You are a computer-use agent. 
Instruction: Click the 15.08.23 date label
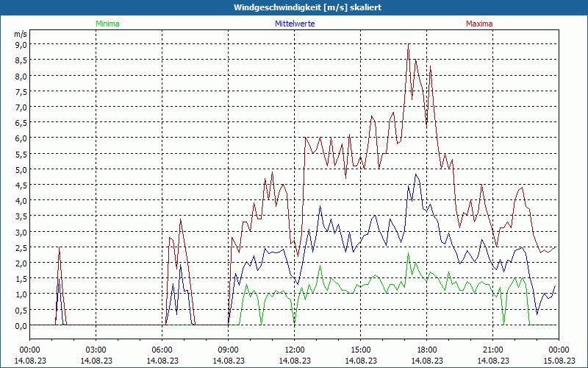(x=559, y=361)
